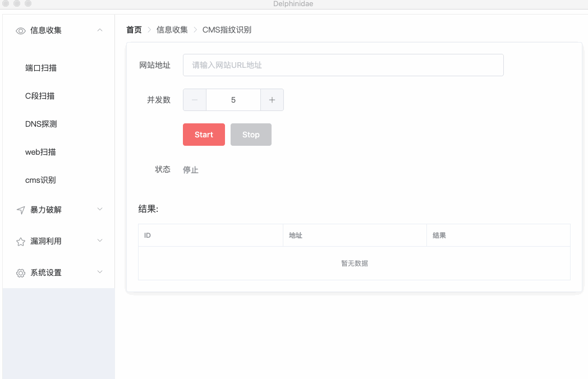Expand the 漏洞利用 submenu arrow
The height and width of the screenshot is (379, 588).
click(100, 241)
